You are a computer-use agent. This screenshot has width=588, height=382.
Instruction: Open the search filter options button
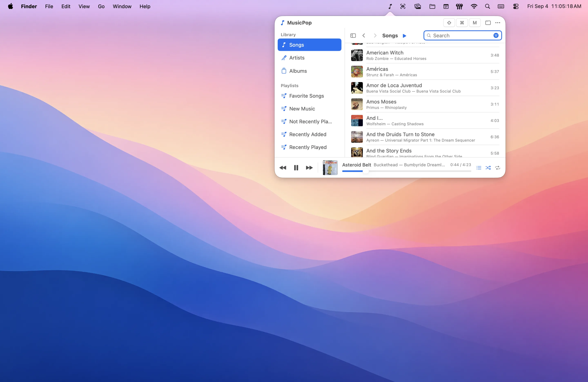pyautogui.click(x=496, y=36)
